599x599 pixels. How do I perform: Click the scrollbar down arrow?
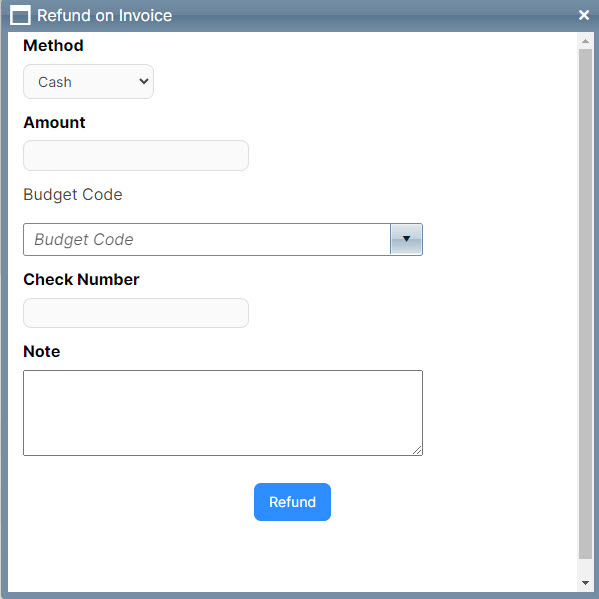(585, 583)
